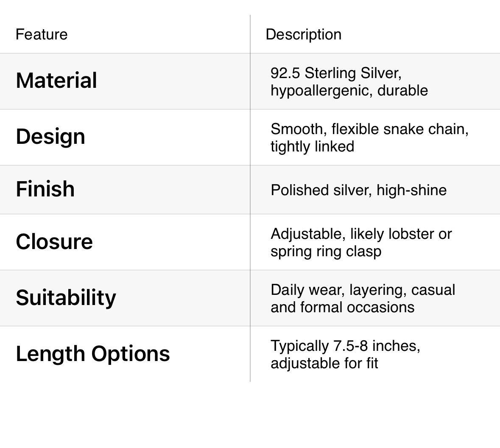The height and width of the screenshot is (448, 500).
Task: Click the text "92.5 Sterling Silver,"
Action: [336, 73]
